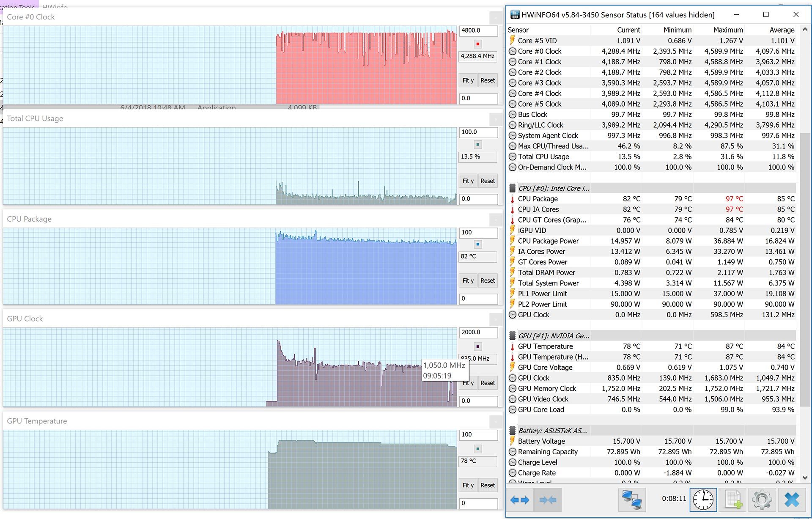Click Reset in GPU Clock graph
The height and width of the screenshot is (519, 812).
(x=488, y=383)
